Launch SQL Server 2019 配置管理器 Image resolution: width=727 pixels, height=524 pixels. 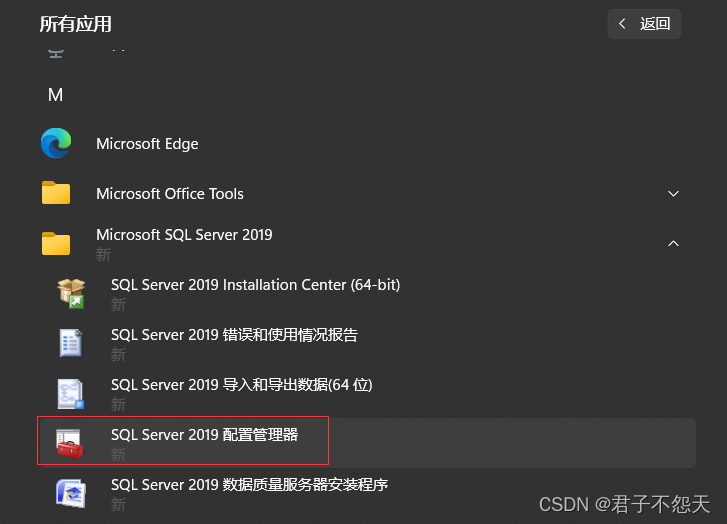[204, 435]
